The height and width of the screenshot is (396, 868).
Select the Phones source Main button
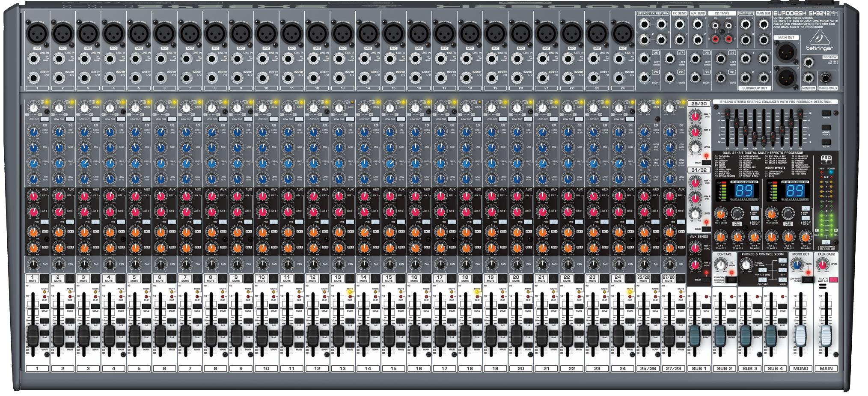coord(783,280)
